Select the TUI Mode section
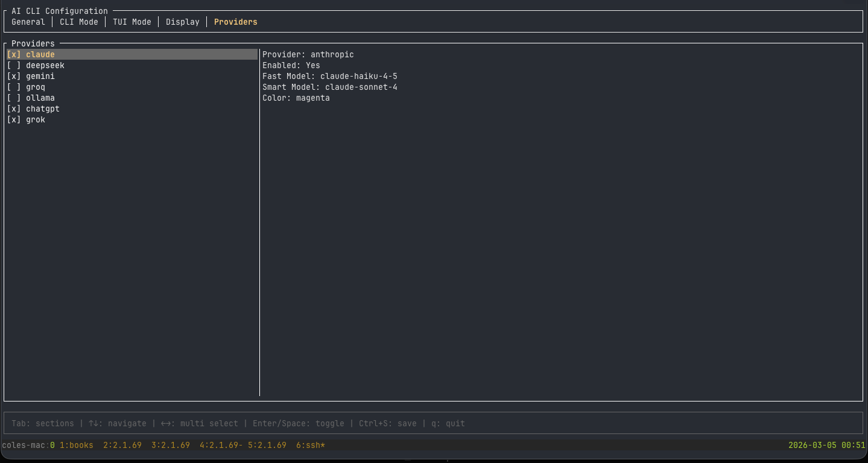The height and width of the screenshot is (463, 868). 131,22
